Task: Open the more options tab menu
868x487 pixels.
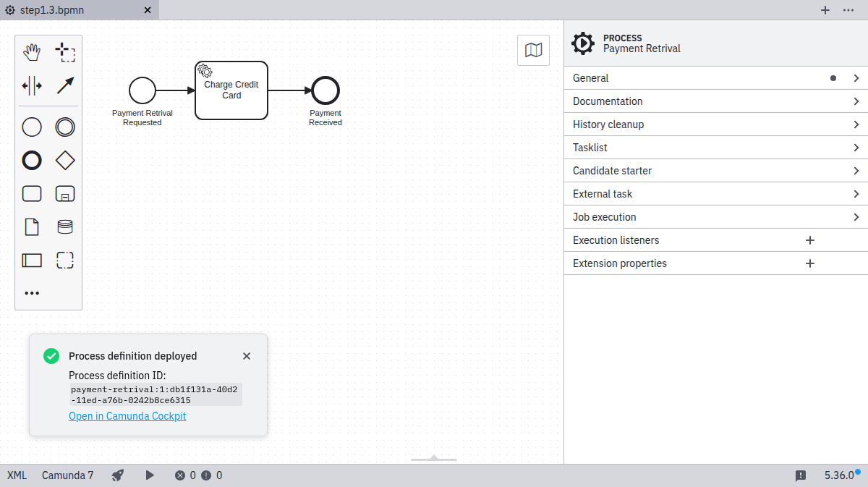Action: 848,10
